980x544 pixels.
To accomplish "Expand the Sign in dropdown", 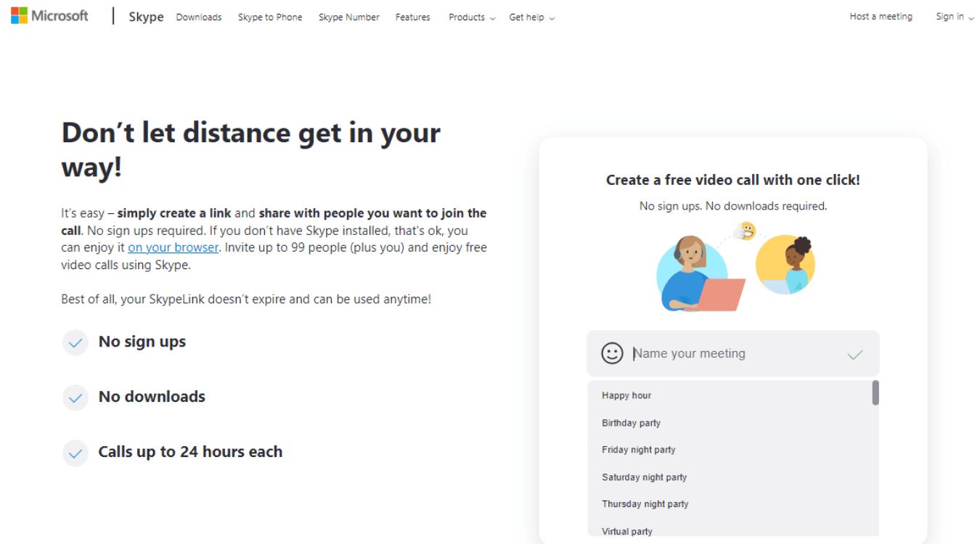I will coord(955,16).
